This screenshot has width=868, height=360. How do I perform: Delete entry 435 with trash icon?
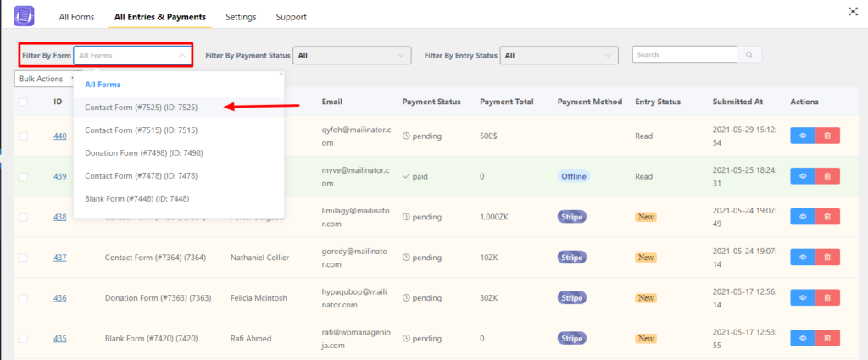pyautogui.click(x=827, y=339)
